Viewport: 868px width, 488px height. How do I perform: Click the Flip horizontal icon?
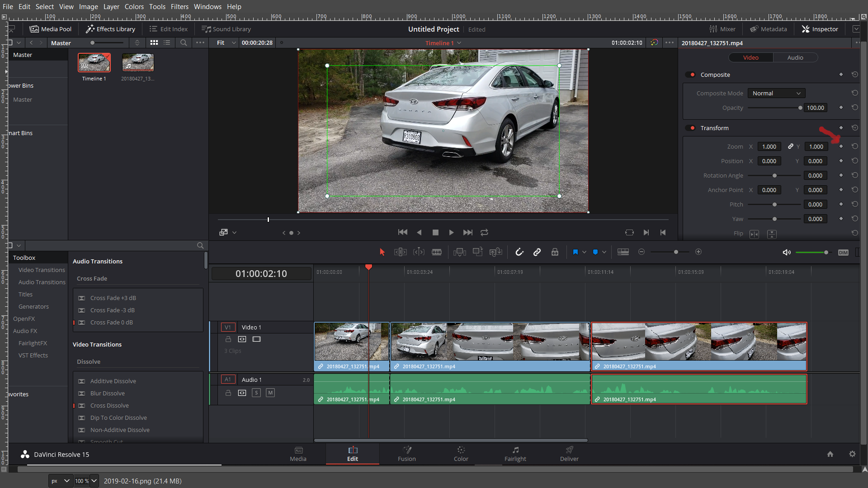[x=755, y=234]
